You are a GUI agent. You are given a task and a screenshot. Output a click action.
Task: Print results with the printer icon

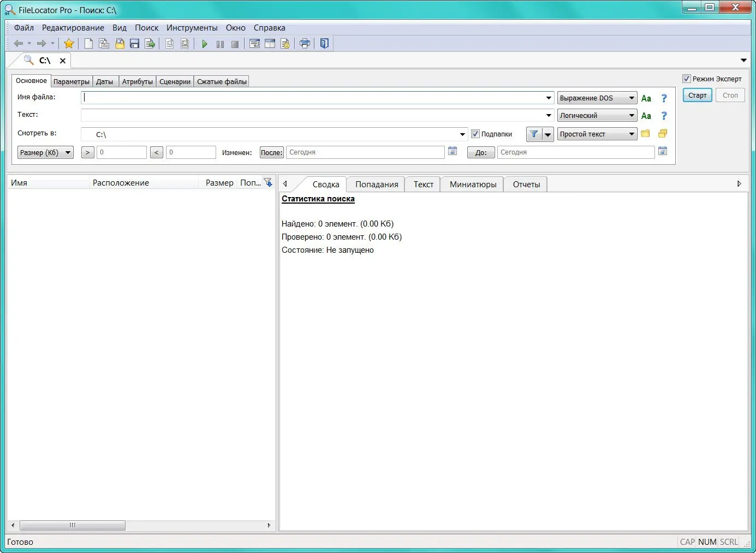click(305, 44)
